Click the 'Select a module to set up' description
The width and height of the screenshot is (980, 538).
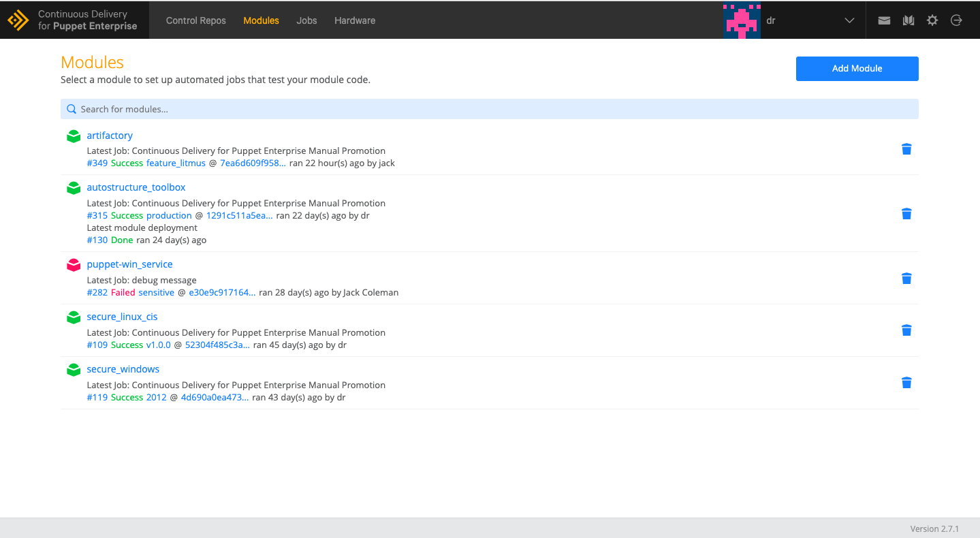pos(215,80)
